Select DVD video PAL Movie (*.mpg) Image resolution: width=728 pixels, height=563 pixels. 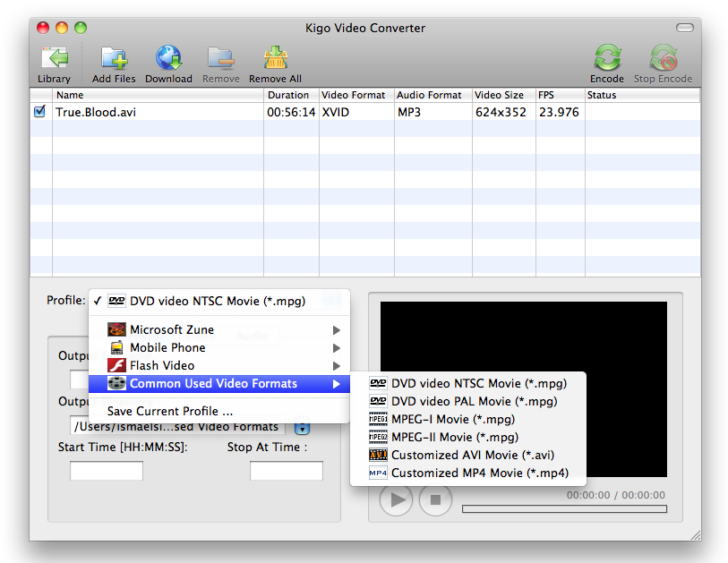[x=468, y=401]
